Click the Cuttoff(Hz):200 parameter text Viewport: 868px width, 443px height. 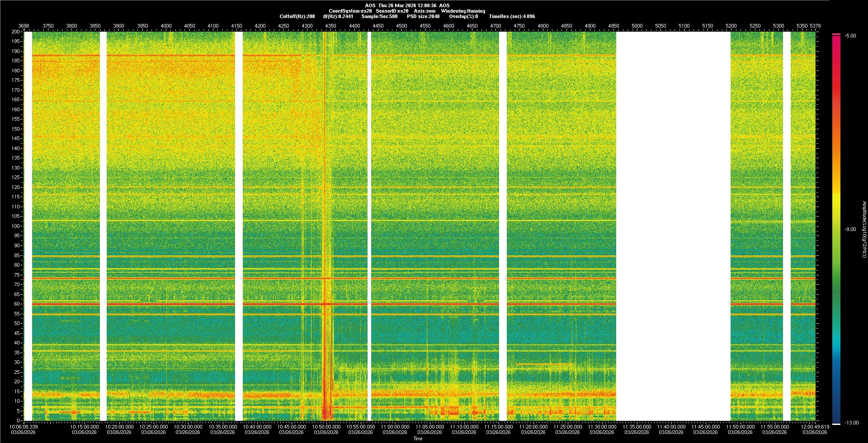point(297,16)
